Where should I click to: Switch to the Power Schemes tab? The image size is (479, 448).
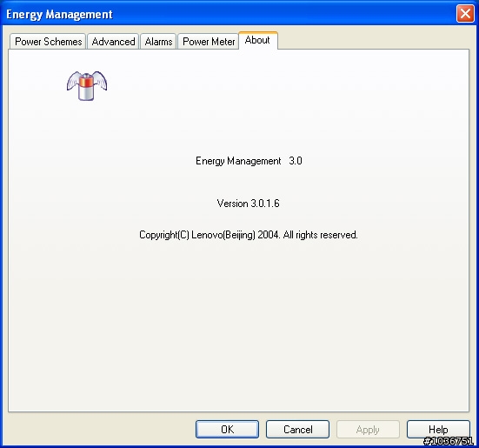(48, 42)
